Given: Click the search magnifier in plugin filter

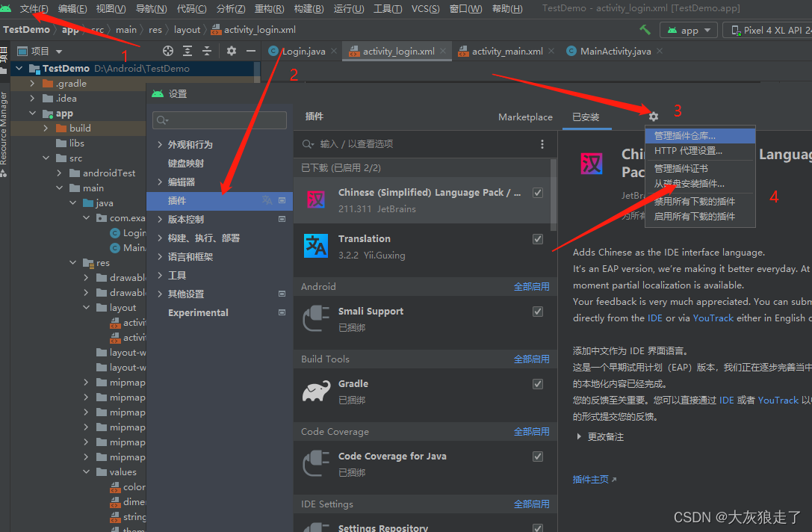Looking at the screenshot, I should (308, 144).
